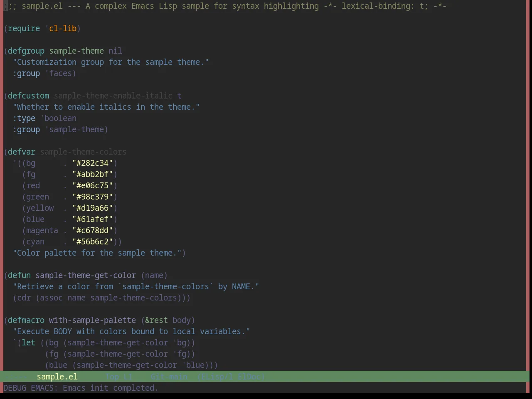
Task: Click ':group' on the 'faces line
Action: coord(26,73)
